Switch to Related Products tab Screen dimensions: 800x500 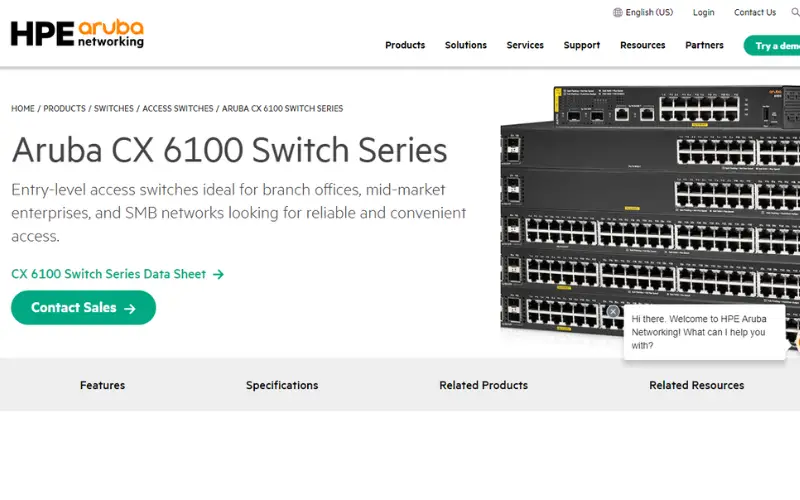[x=484, y=385]
